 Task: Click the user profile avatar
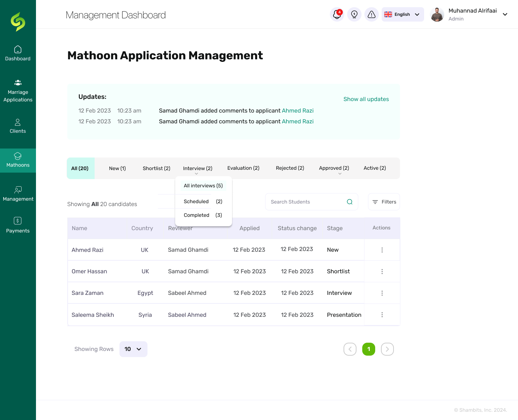437,14
